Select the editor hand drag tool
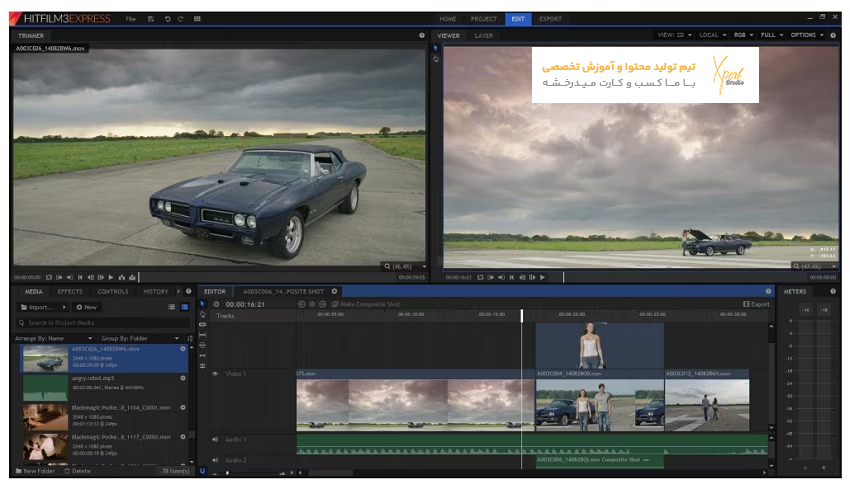This screenshot has width=850, height=489. tap(203, 314)
